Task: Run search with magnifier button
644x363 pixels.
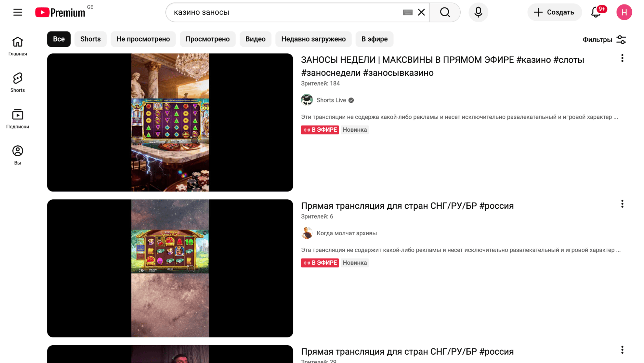Action: (x=445, y=12)
